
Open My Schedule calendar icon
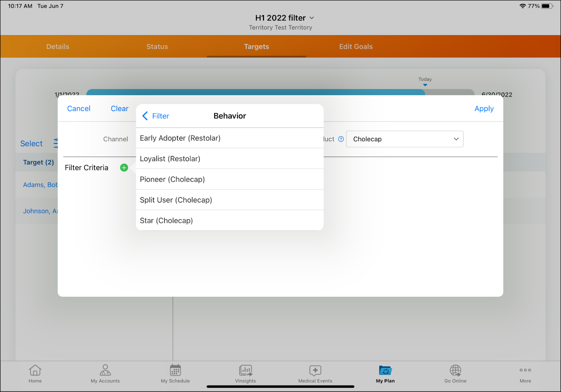(175, 370)
